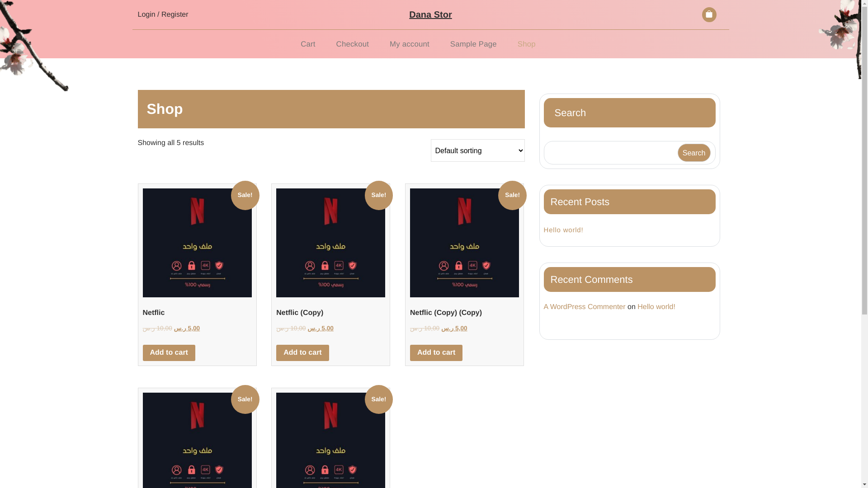Image resolution: width=868 pixels, height=488 pixels.
Task: Add Netflic to cart
Action: tap(169, 353)
